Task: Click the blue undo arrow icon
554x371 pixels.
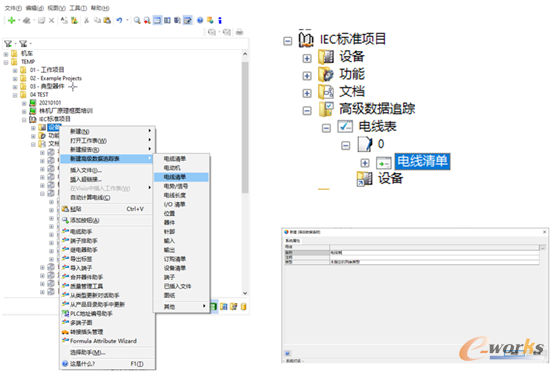Action: point(119,20)
